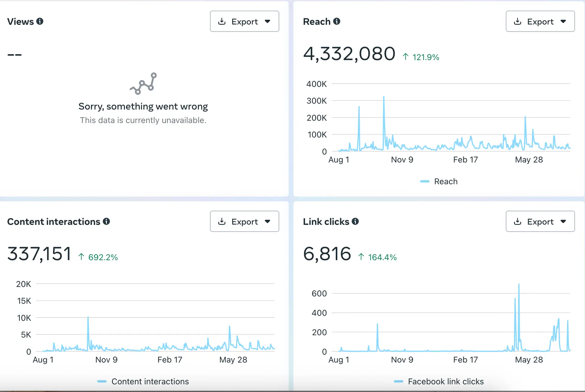Click the Link clicks card heading
Screen dimensions: 585x392
click(326, 222)
